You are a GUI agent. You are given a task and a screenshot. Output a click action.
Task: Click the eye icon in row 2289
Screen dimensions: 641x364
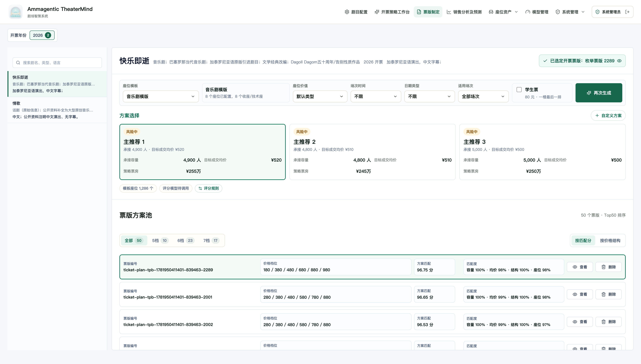tap(575, 267)
